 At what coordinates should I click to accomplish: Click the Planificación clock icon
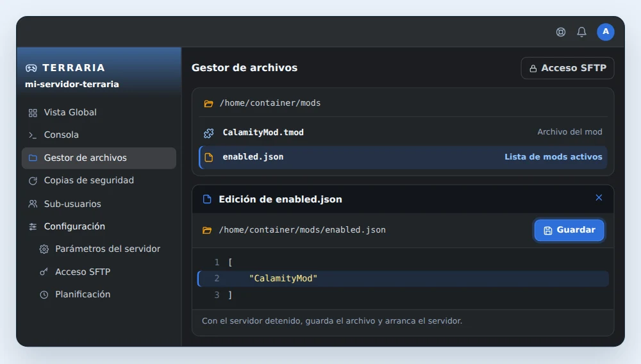coord(44,295)
